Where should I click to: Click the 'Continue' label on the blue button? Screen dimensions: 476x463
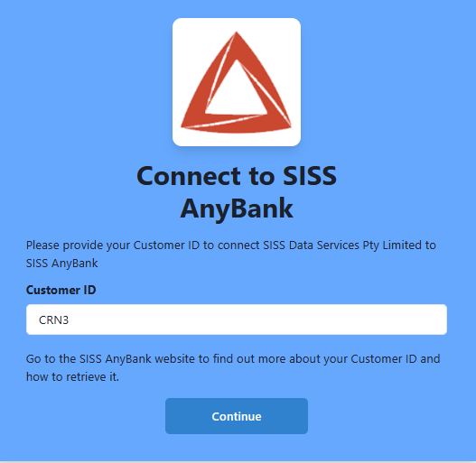click(237, 416)
